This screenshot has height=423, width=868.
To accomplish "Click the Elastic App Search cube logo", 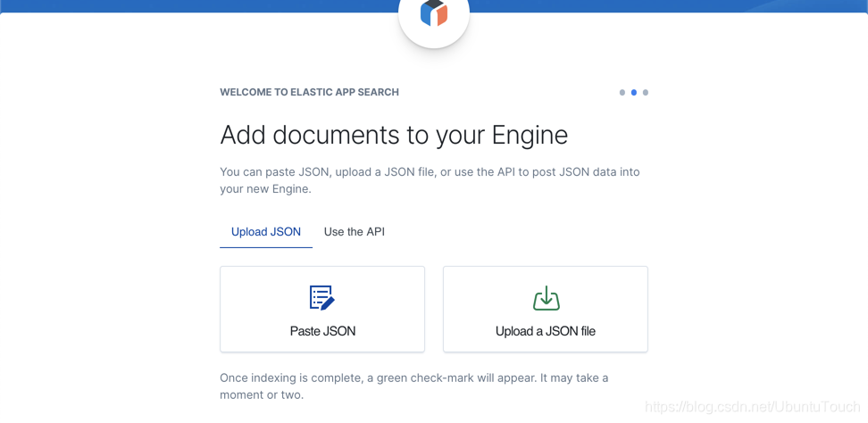I will pos(434,12).
